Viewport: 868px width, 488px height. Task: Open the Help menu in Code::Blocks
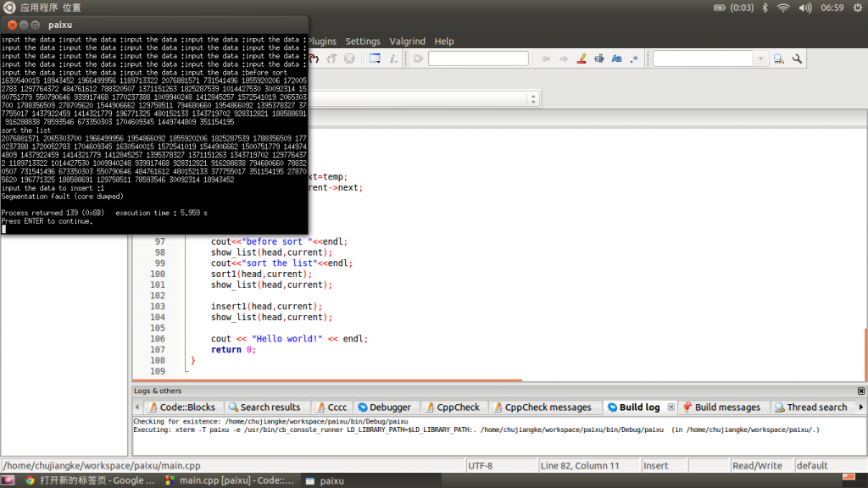click(x=444, y=41)
